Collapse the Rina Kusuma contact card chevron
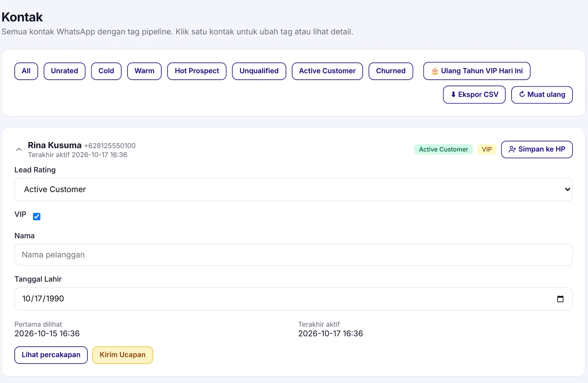The width and height of the screenshot is (588, 383). pyautogui.click(x=19, y=149)
